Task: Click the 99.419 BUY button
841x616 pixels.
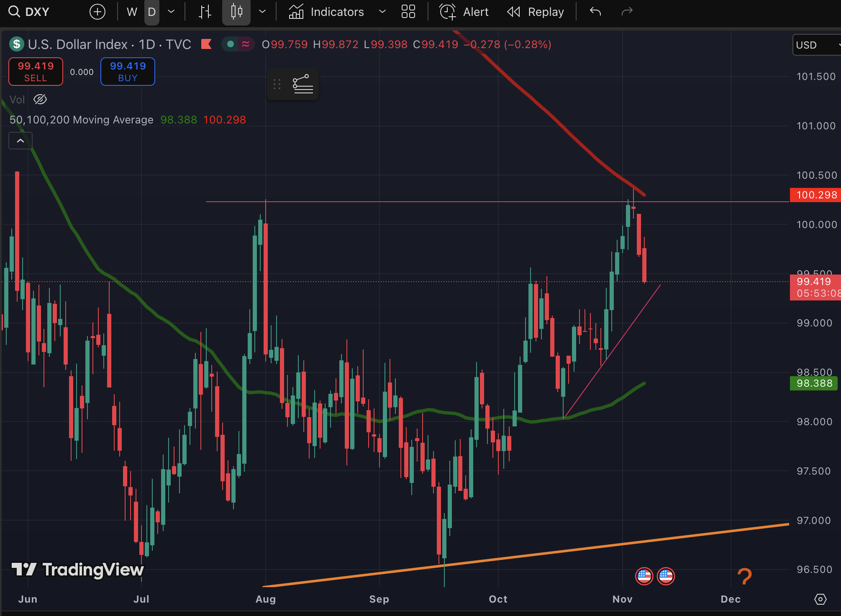Action: pos(128,72)
